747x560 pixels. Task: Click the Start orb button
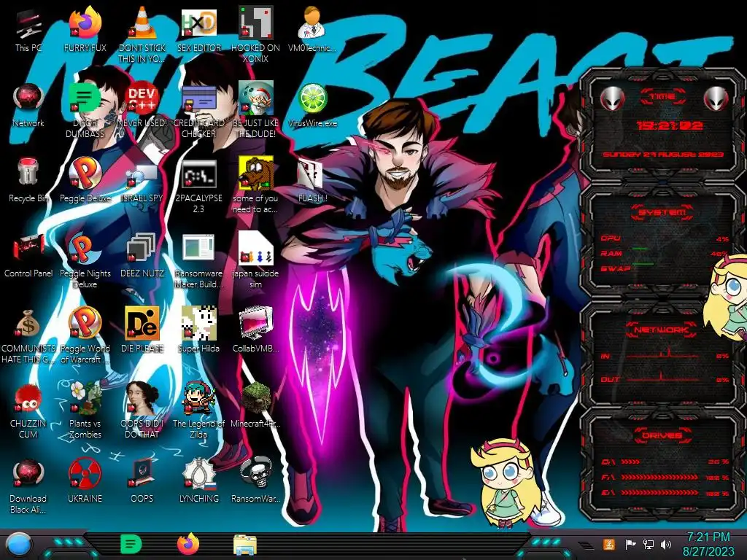18,545
